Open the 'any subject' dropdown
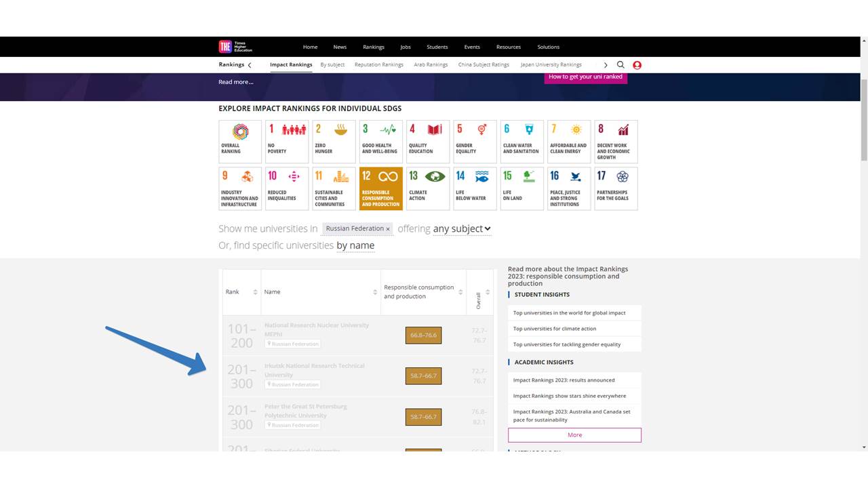Screen dimensions: 868x488 pyautogui.click(x=462, y=229)
